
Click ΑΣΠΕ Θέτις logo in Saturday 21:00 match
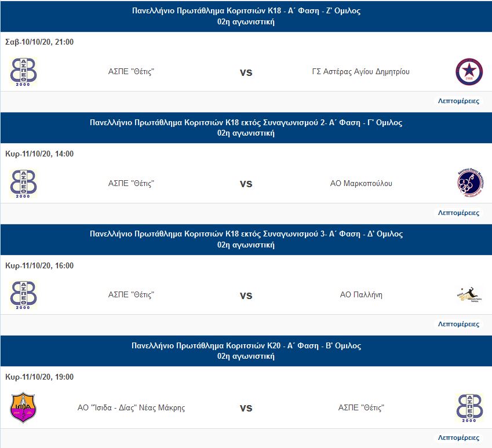24,72
